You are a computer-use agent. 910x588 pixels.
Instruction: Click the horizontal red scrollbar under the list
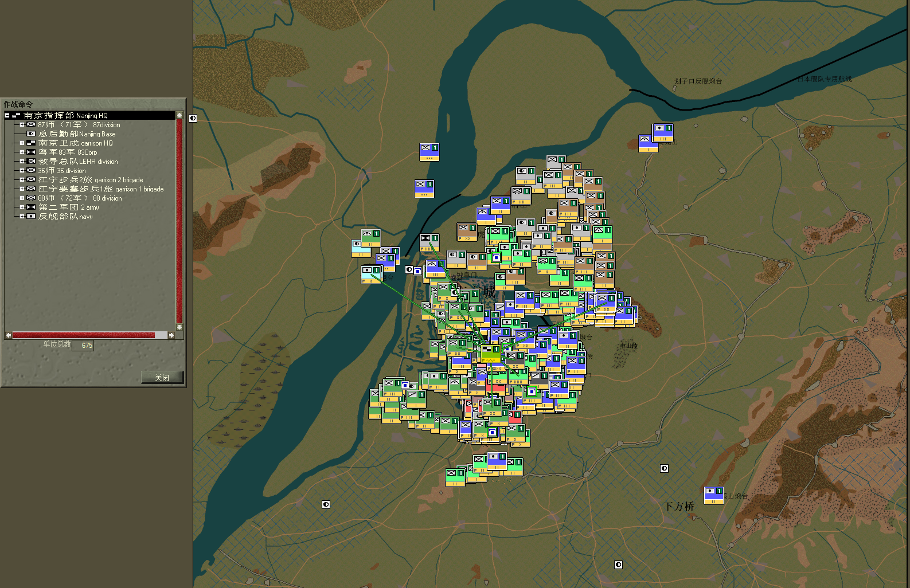point(84,335)
